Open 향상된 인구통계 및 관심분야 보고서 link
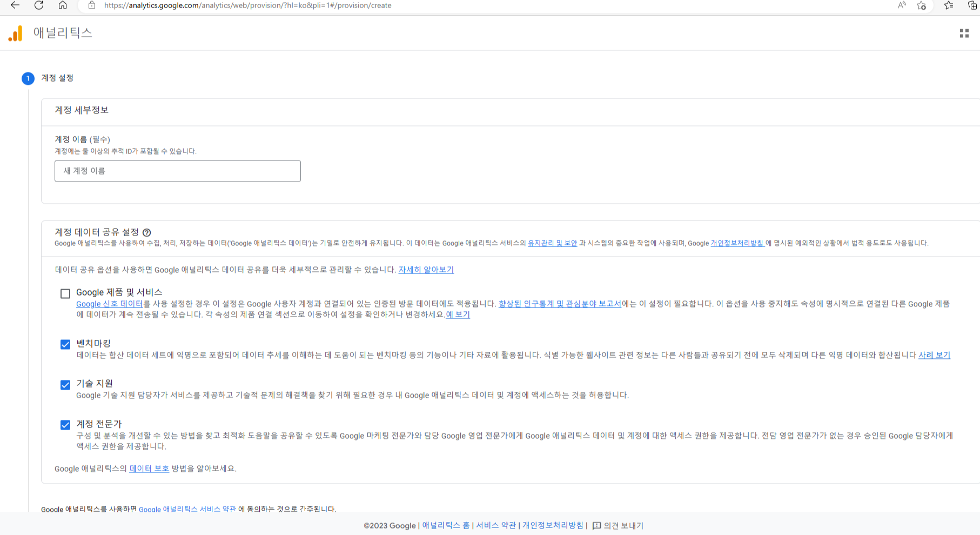Viewport: 980px width, 535px height. click(x=560, y=304)
